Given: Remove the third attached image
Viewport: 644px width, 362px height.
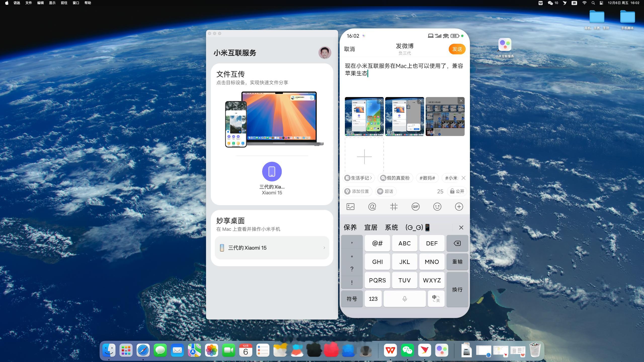Looking at the screenshot, I should click(x=461, y=101).
